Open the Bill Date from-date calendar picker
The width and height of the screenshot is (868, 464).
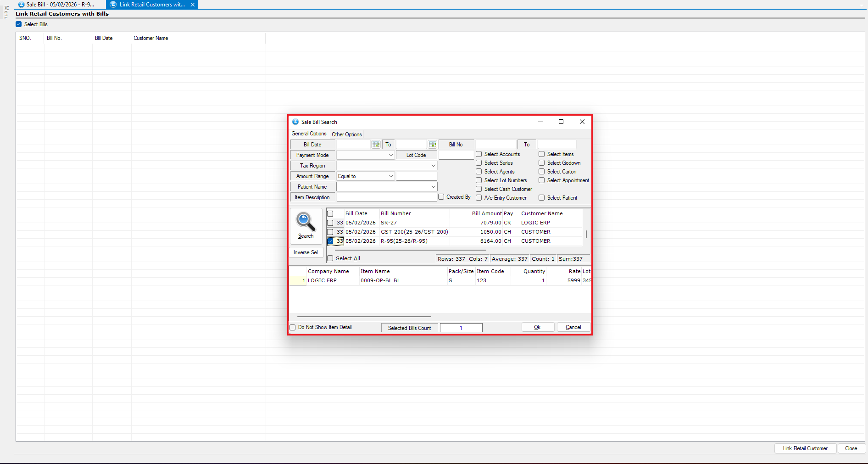pyautogui.click(x=376, y=145)
